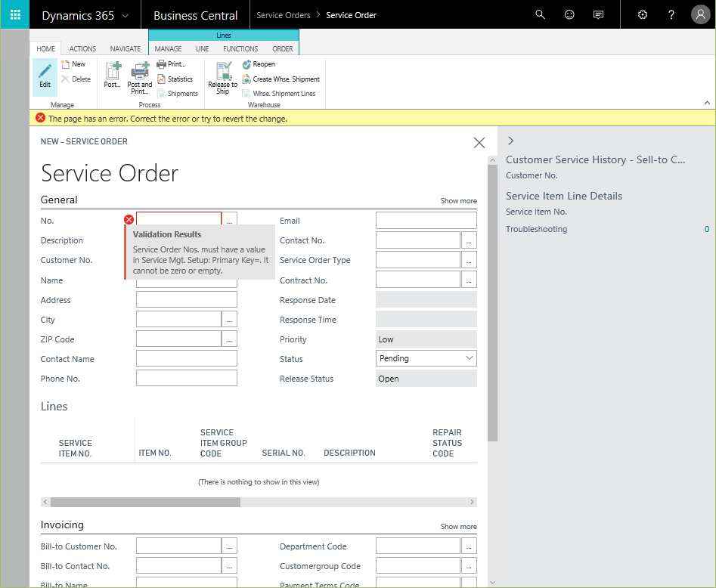This screenshot has width=716, height=588.
Task: Switch to the FUNCTIONS tab
Action: tap(240, 48)
